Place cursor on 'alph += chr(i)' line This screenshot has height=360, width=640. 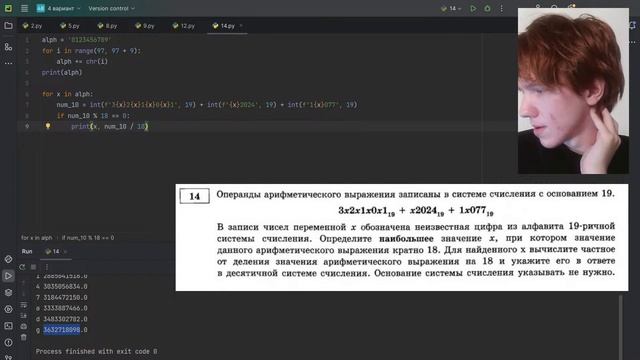point(82,62)
